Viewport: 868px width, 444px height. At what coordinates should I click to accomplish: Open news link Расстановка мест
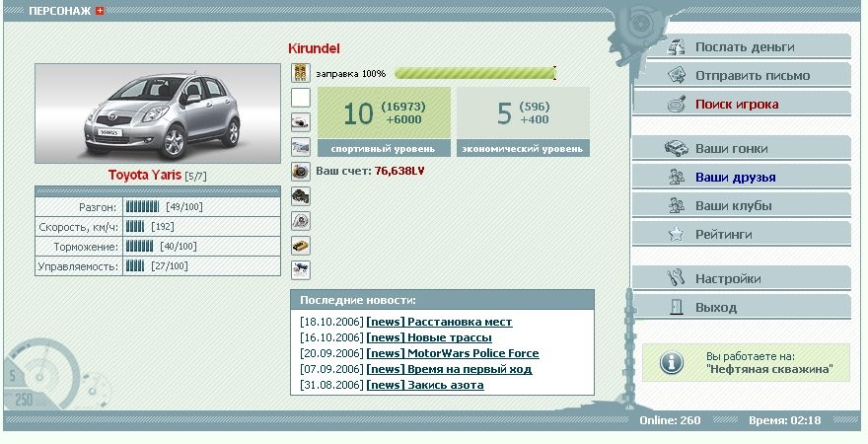pyautogui.click(x=439, y=322)
